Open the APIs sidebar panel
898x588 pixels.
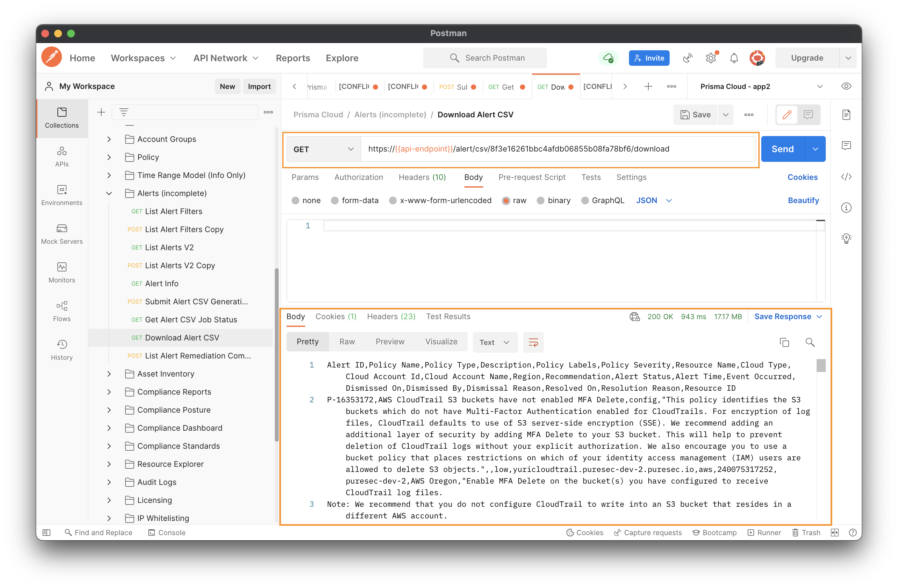tap(62, 157)
